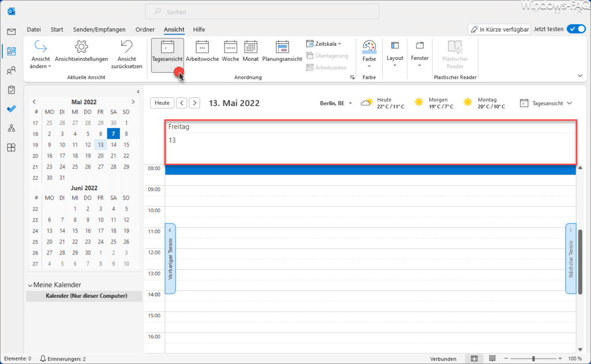Screen dimensions: 591x364
Task: Go to next month in mini calendar
Action: coord(133,102)
